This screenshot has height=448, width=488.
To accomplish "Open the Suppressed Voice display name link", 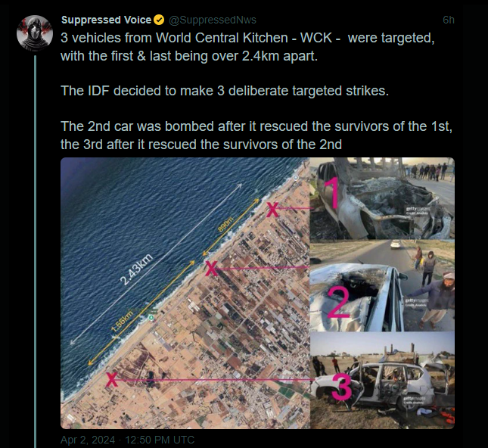I will [x=106, y=20].
